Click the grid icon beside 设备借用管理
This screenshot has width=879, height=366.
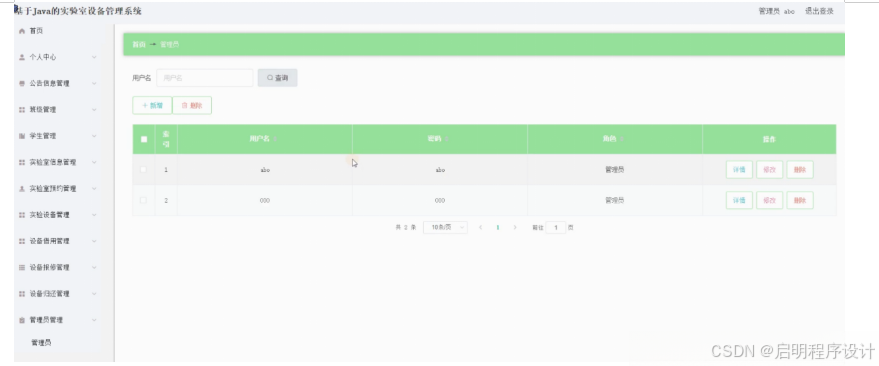coord(22,242)
